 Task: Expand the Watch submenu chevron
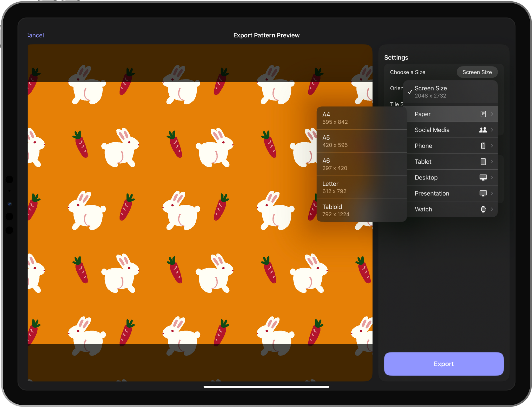coord(492,209)
